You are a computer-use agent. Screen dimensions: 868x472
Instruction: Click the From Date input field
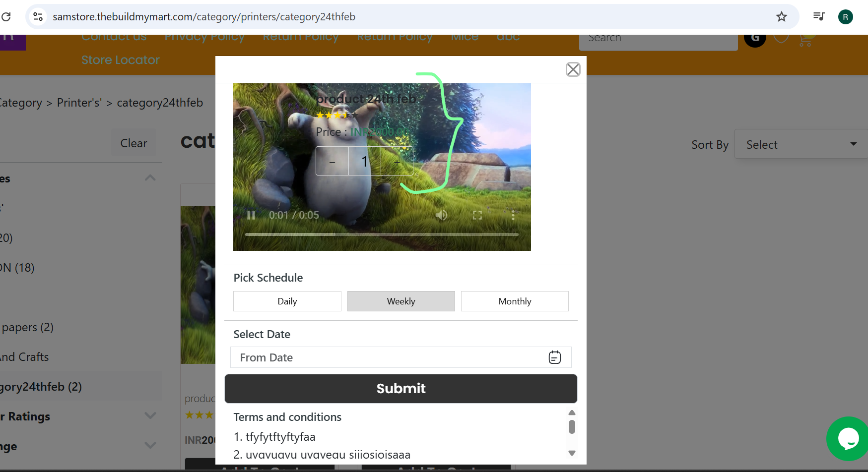coord(401,357)
